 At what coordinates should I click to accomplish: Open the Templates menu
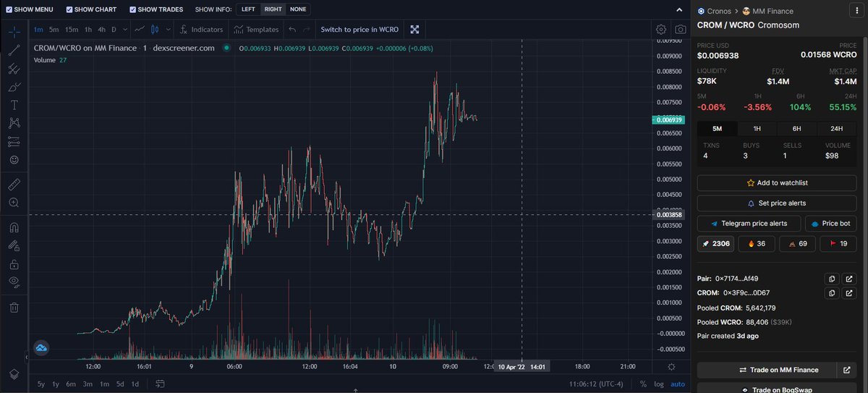point(256,30)
